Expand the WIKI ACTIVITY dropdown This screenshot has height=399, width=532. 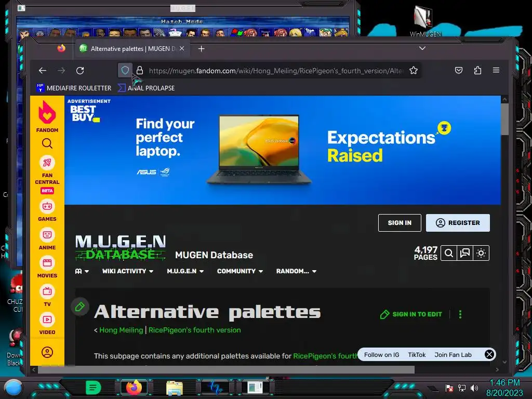pyautogui.click(x=128, y=271)
